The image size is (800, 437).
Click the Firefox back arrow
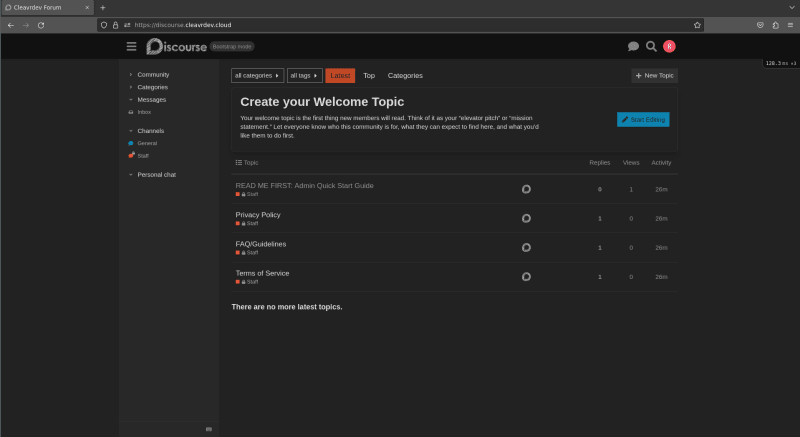pos(11,25)
